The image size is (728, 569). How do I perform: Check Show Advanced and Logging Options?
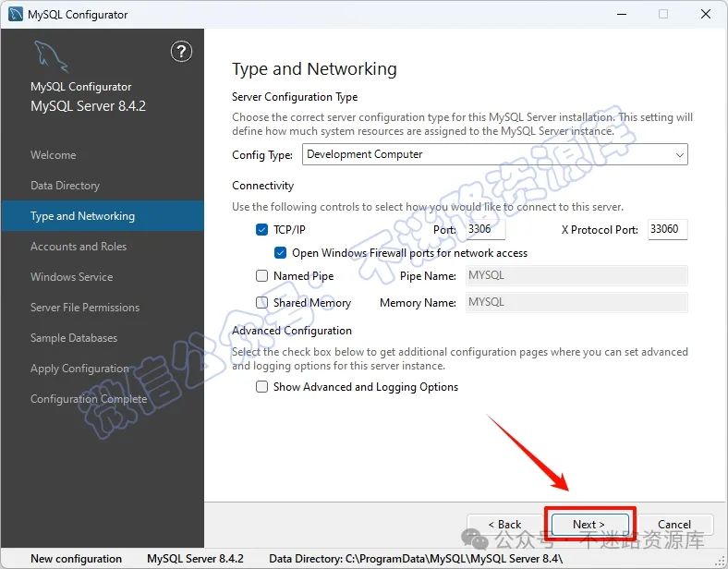(x=261, y=387)
